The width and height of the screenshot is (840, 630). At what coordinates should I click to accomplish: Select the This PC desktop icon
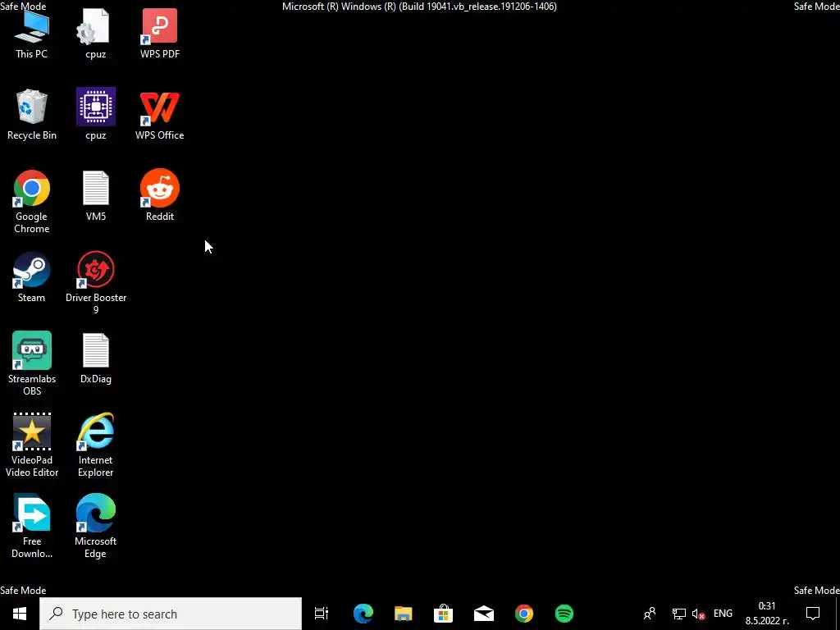pos(32,34)
